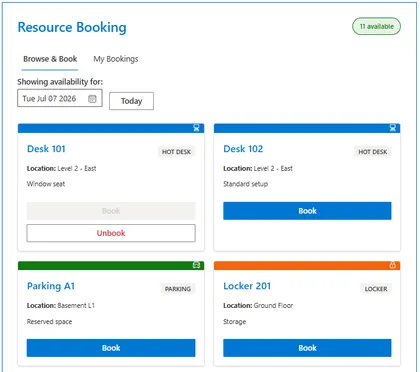Select the date field showing Tue Jul 07 2026
Image resolution: width=420 pixels, height=372 pixels.
coord(60,98)
